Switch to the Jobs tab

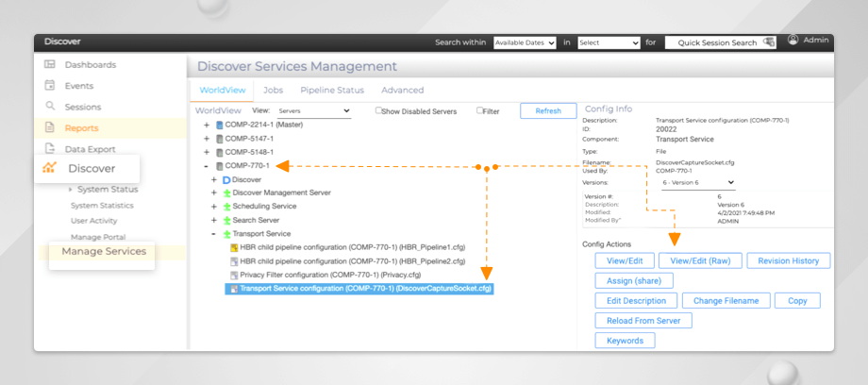click(x=273, y=90)
